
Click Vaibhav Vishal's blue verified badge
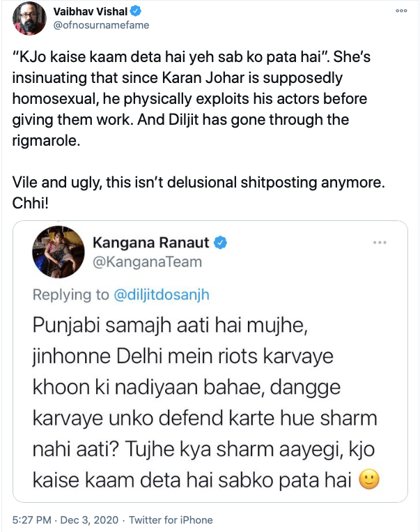click(137, 12)
